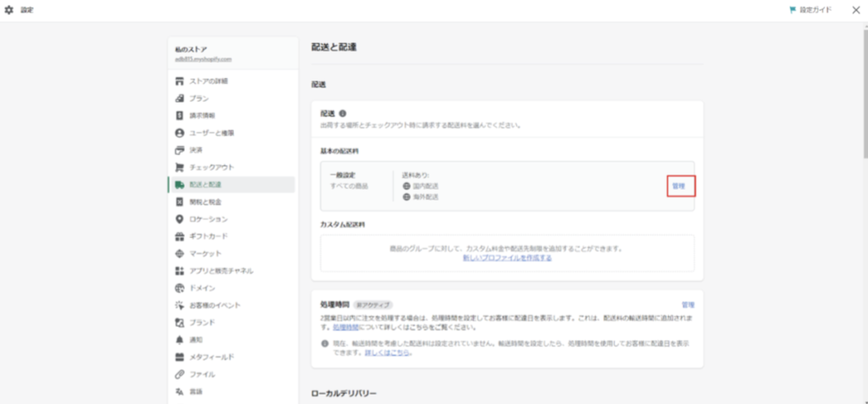Open the 設定ガイド flag link
The height and width of the screenshot is (404, 868).
[x=810, y=10]
